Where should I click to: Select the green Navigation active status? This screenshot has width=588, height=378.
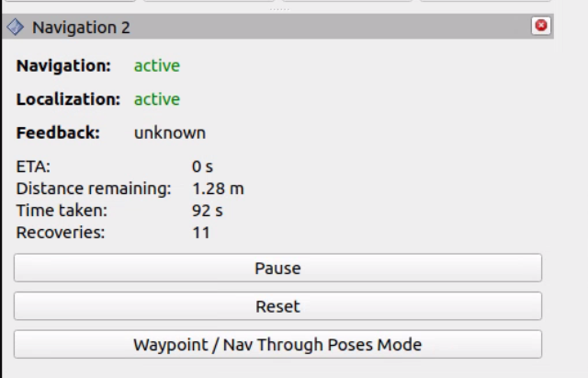pos(157,65)
